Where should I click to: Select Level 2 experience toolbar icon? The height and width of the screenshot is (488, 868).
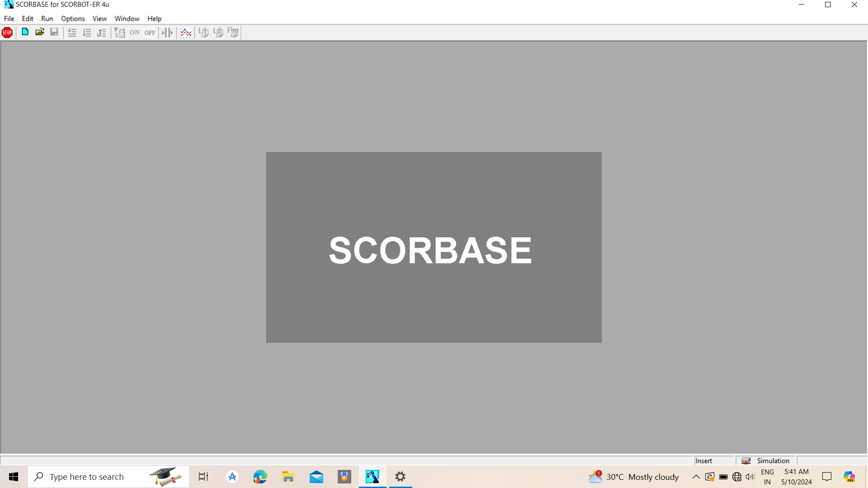pyautogui.click(x=218, y=33)
